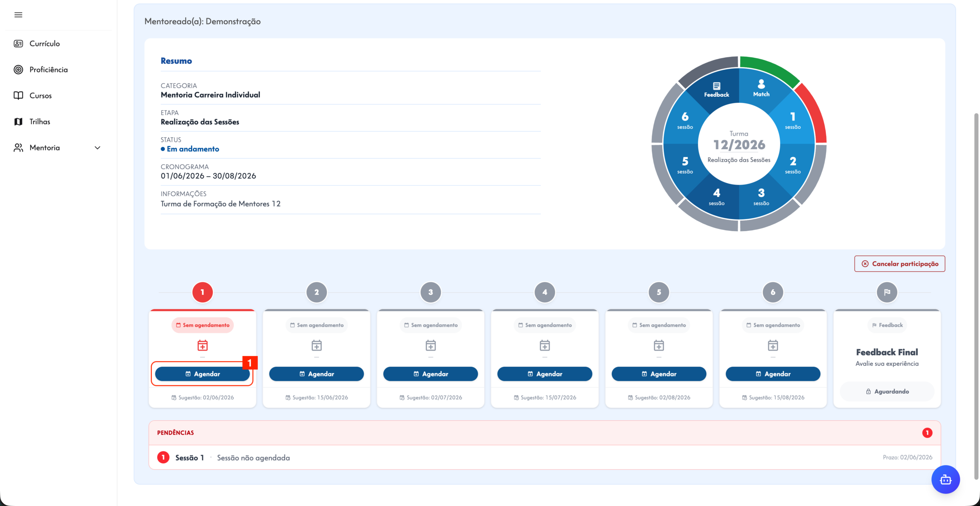Click calendar-plus icon in session 3 card

pyautogui.click(x=431, y=345)
